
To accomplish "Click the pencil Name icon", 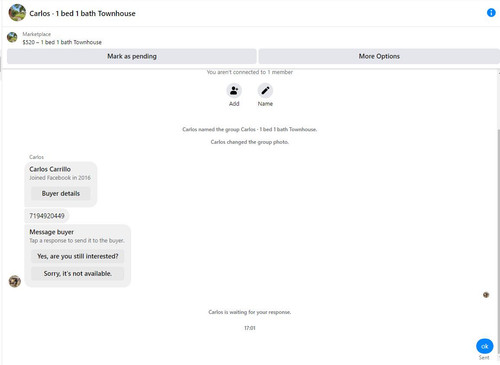I will (x=265, y=91).
